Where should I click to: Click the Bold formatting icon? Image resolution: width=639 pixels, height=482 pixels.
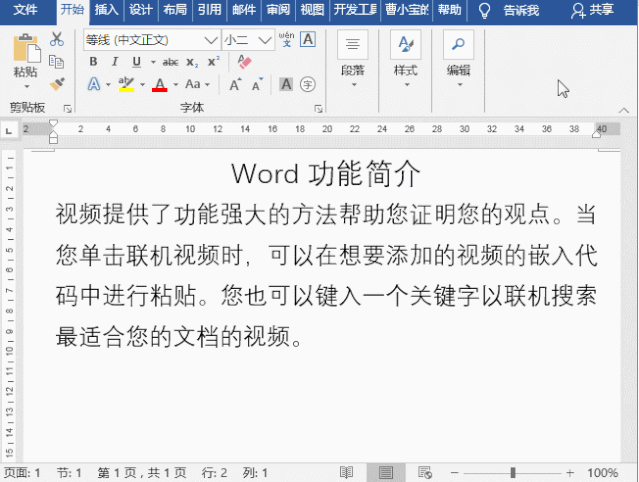[x=93, y=62]
